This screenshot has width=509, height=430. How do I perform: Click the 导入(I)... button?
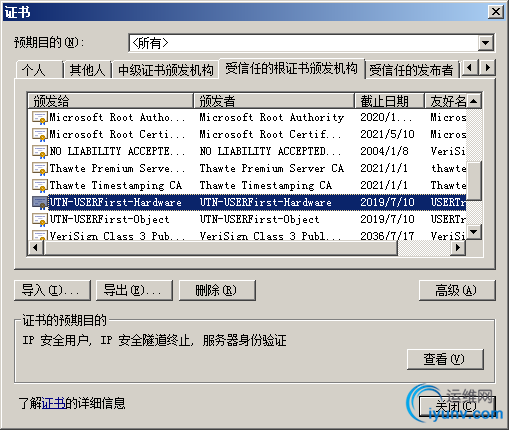tap(52, 290)
